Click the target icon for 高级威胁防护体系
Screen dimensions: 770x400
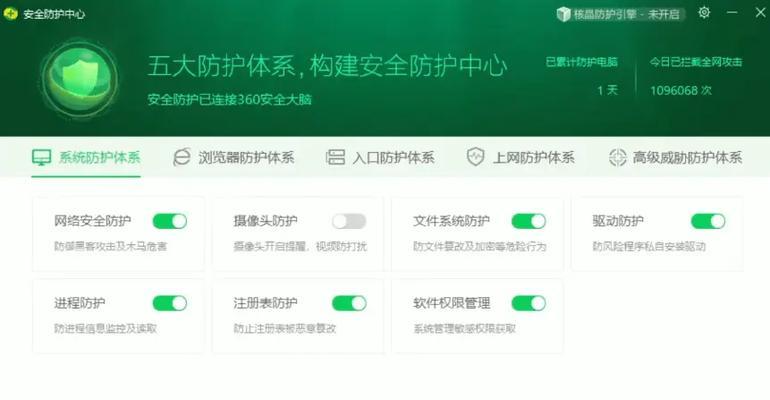click(617, 158)
